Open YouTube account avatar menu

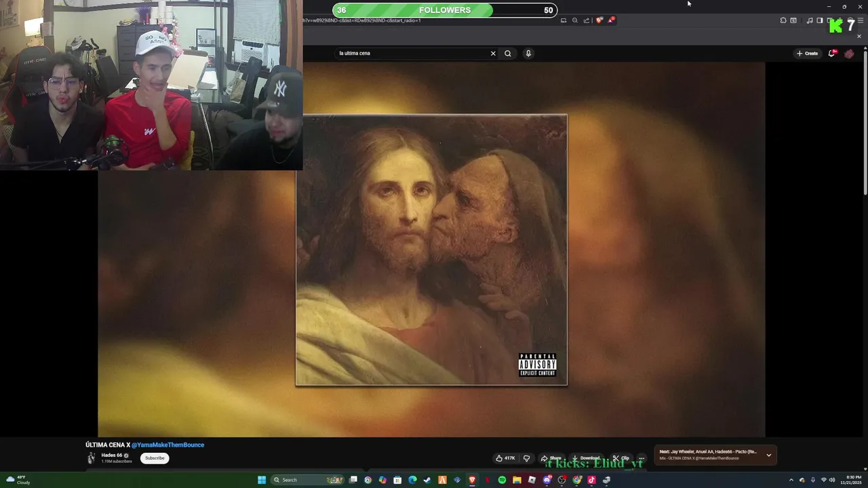849,54
